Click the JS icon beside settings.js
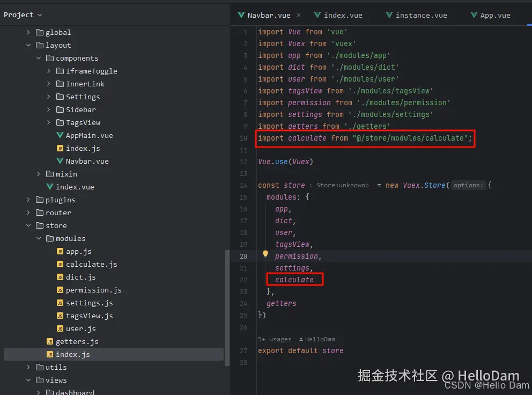 point(60,303)
